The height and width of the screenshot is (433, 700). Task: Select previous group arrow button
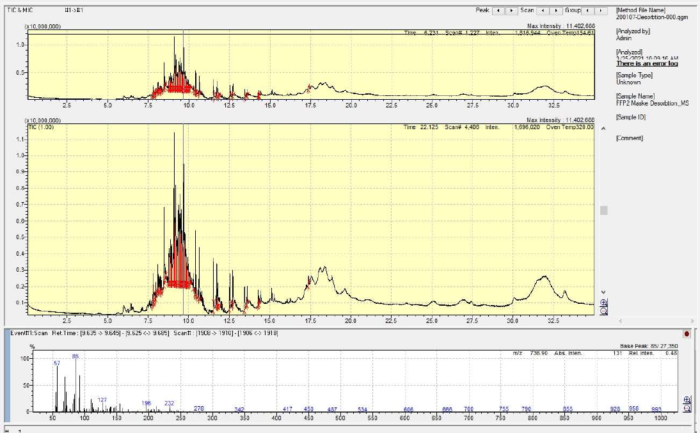pyautogui.click(x=589, y=7)
